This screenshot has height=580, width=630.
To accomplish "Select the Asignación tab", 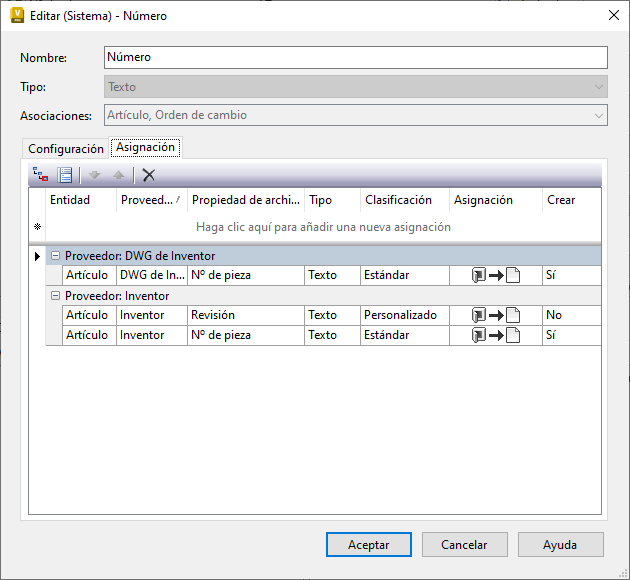I will pos(145,147).
